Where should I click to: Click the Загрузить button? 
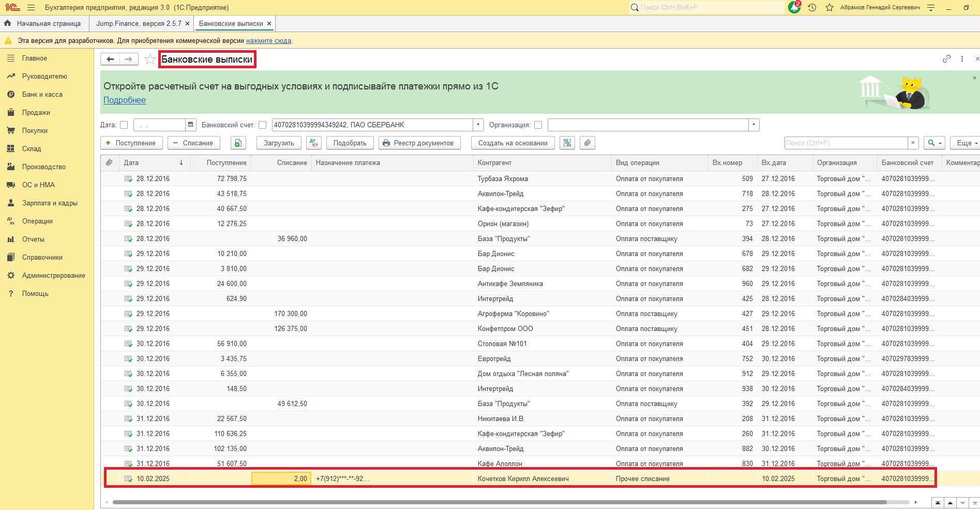(x=279, y=143)
